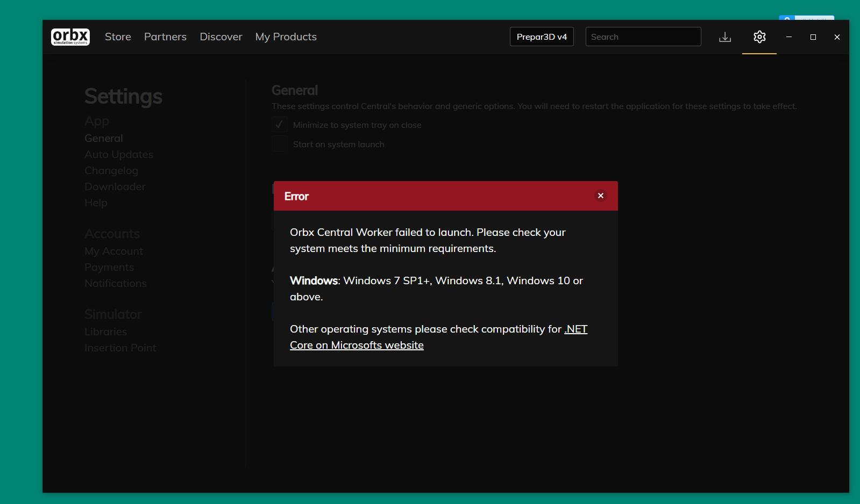Screen dimensions: 860x504
Task: Go to the Store menu
Action: 118,37
